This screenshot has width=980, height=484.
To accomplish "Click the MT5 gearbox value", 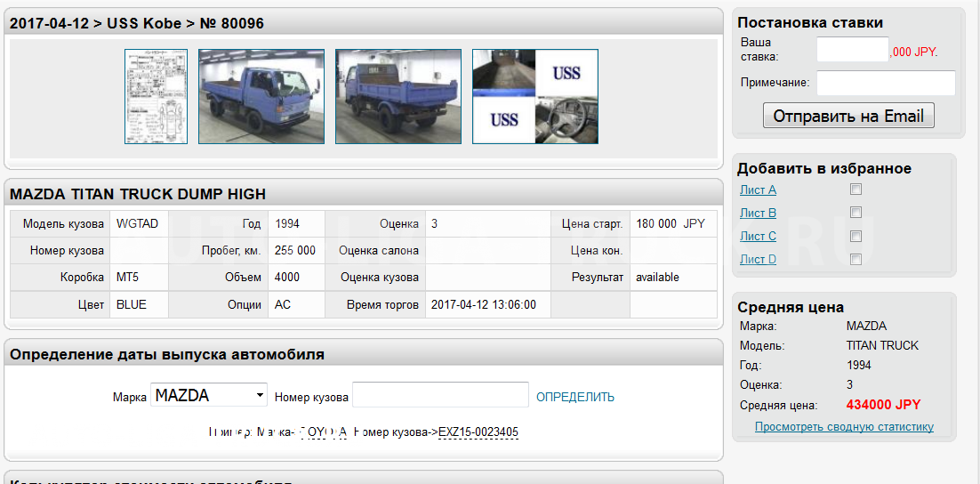I will pos(128,278).
